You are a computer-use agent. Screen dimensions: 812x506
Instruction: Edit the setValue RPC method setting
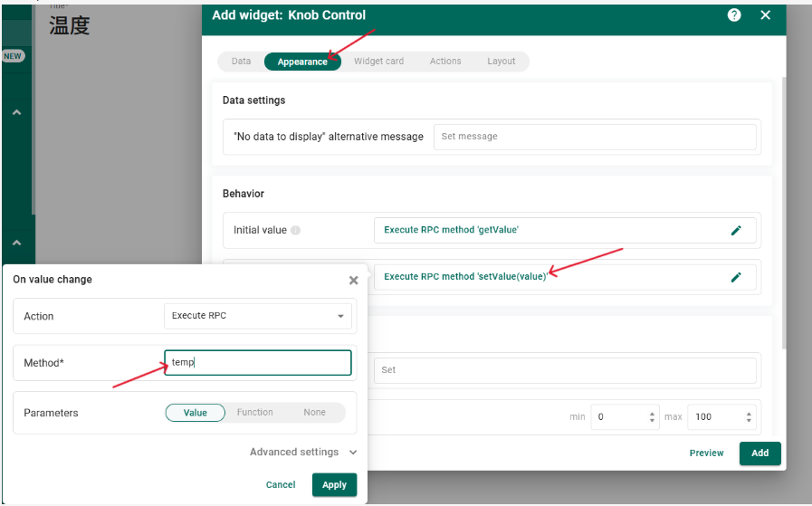pyautogui.click(x=736, y=277)
